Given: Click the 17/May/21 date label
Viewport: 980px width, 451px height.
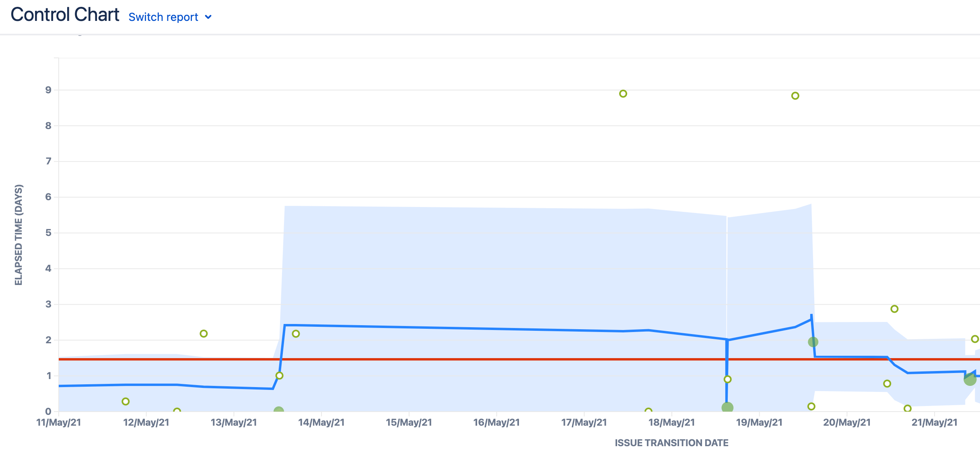Looking at the screenshot, I should [584, 422].
